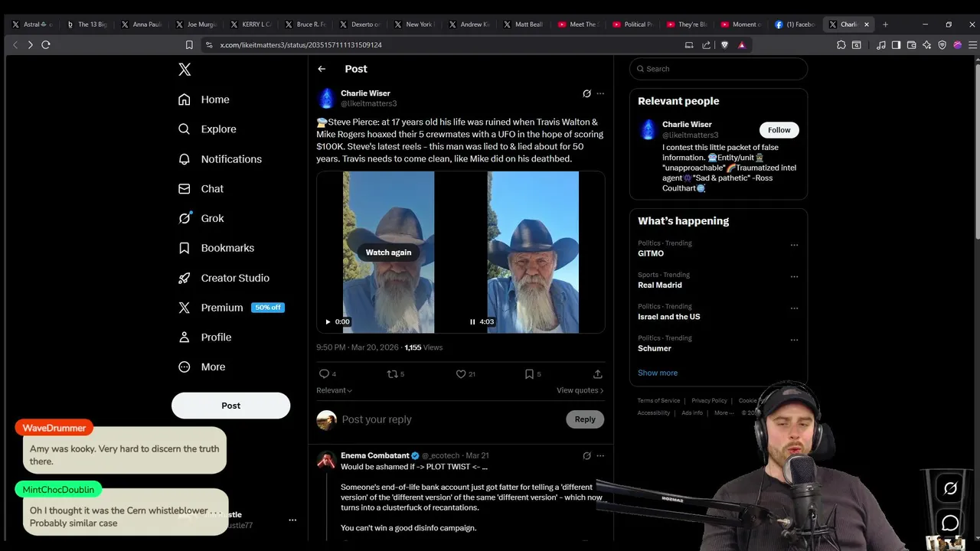Open the Real Madrid trending topic
The height and width of the screenshot is (551, 980).
click(x=660, y=285)
